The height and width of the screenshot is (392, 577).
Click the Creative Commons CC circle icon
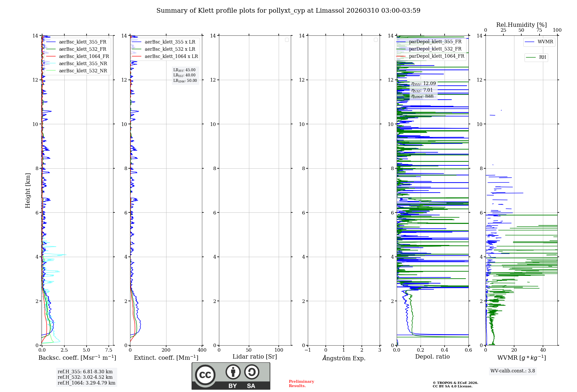click(x=205, y=375)
